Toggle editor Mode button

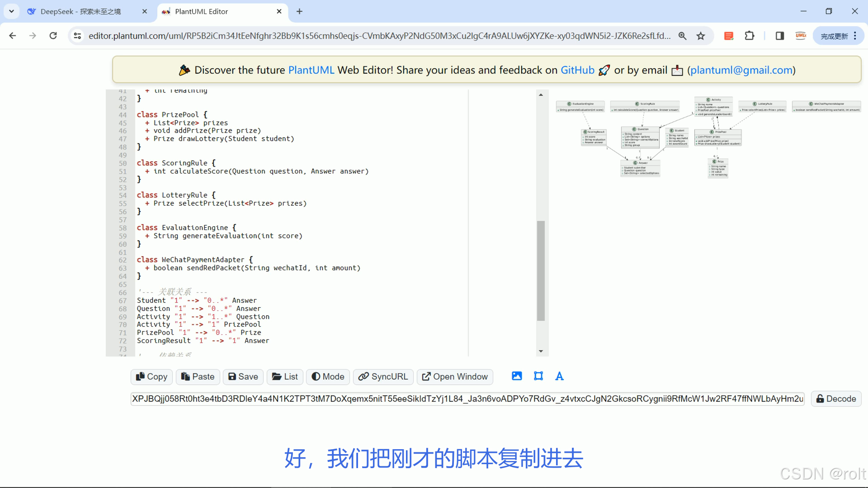328,376
